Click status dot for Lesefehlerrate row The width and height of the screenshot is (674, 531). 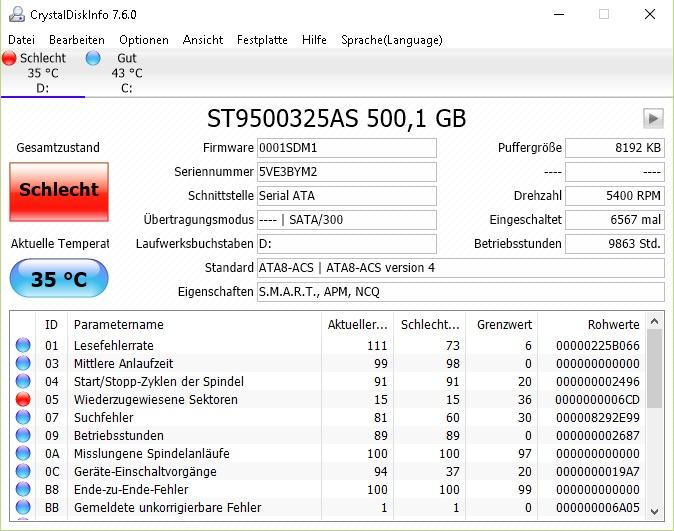click(x=23, y=345)
